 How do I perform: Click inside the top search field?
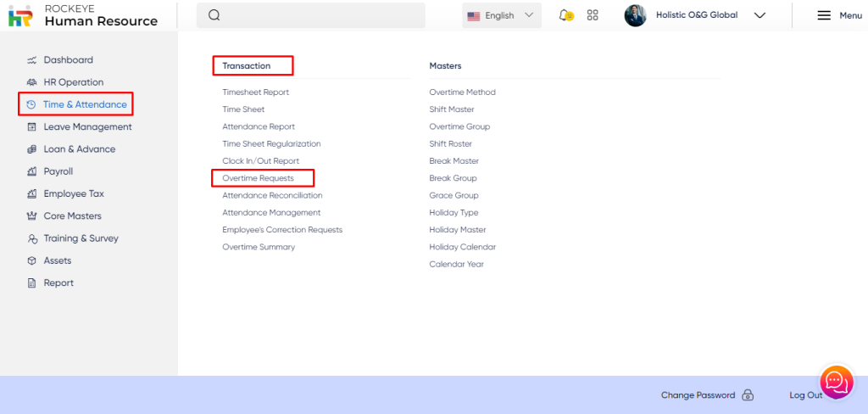[322, 15]
